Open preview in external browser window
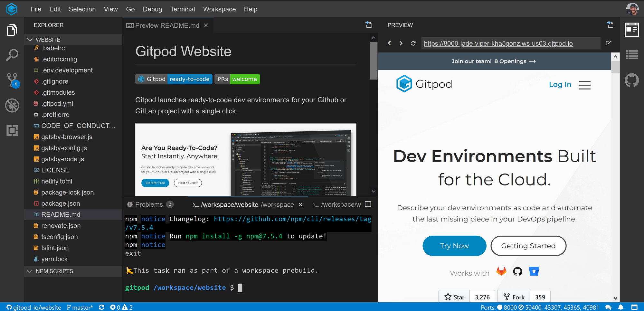Viewport: 644px width, 311px height. (609, 43)
